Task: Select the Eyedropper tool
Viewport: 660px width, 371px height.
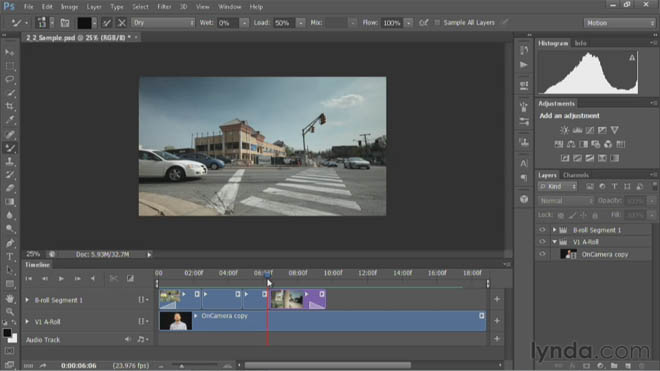Action: (x=10, y=120)
